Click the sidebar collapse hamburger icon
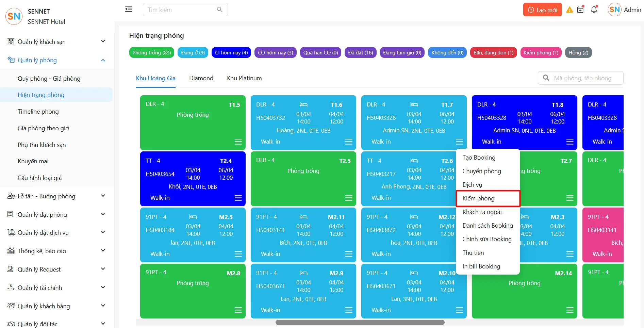 click(129, 9)
